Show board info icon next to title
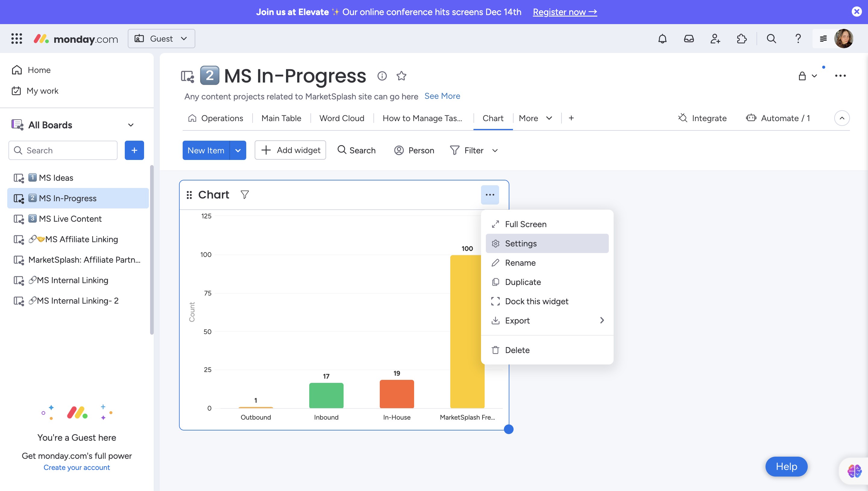 (382, 76)
